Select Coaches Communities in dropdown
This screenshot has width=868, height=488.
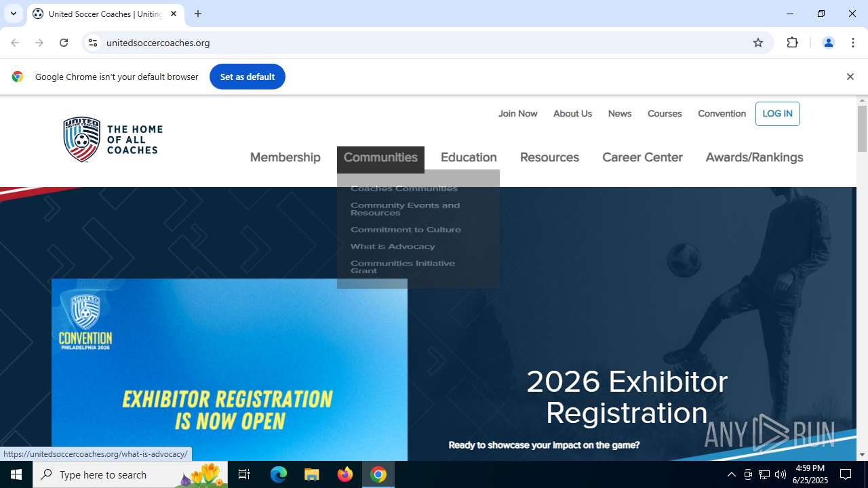click(404, 188)
